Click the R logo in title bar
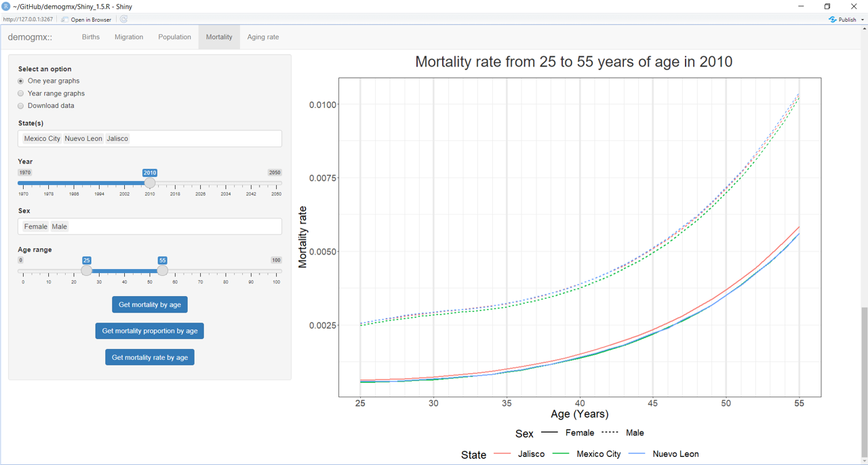The image size is (868, 465). tap(7, 6)
